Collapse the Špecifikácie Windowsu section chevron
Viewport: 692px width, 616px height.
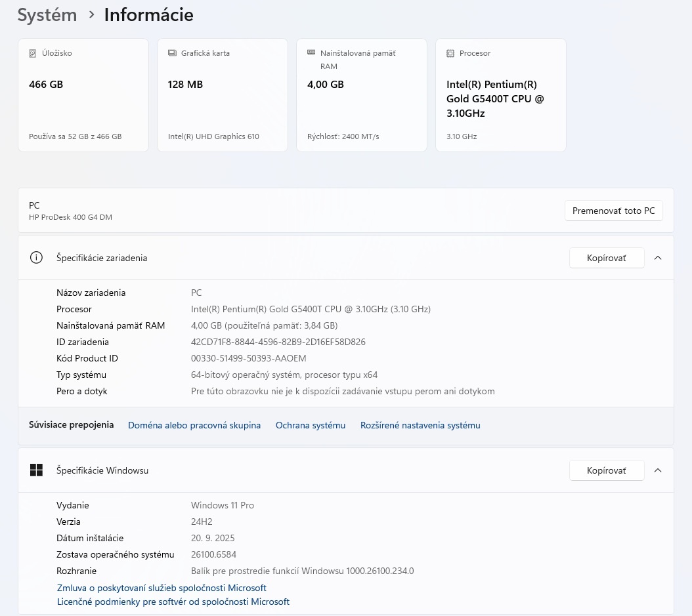click(x=658, y=470)
